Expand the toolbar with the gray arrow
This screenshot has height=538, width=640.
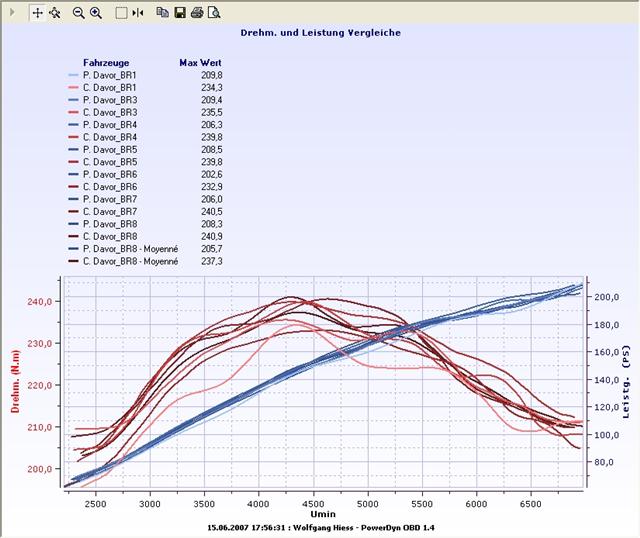12,13
